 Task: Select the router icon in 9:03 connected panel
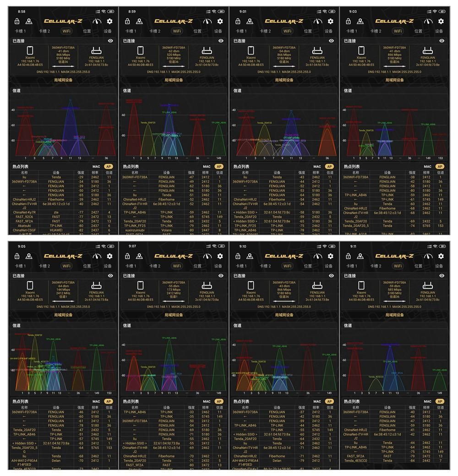(x=428, y=50)
